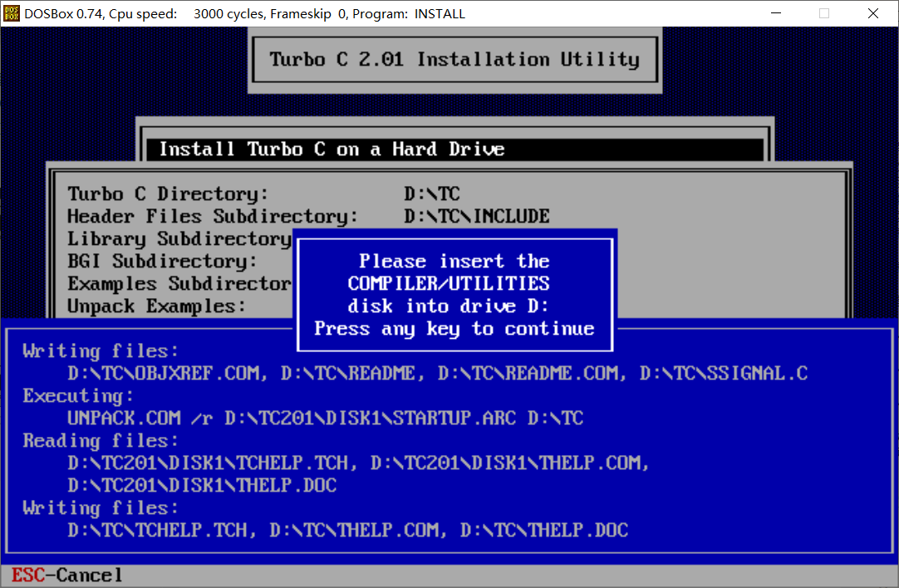Click the 'Unpack Examples:' label

(x=156, y=306)
